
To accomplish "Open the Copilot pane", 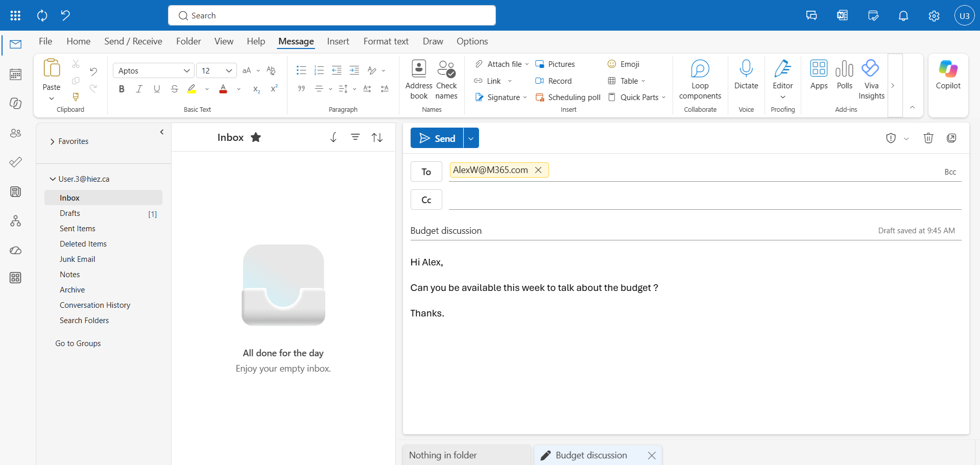I will click(948, 75).
